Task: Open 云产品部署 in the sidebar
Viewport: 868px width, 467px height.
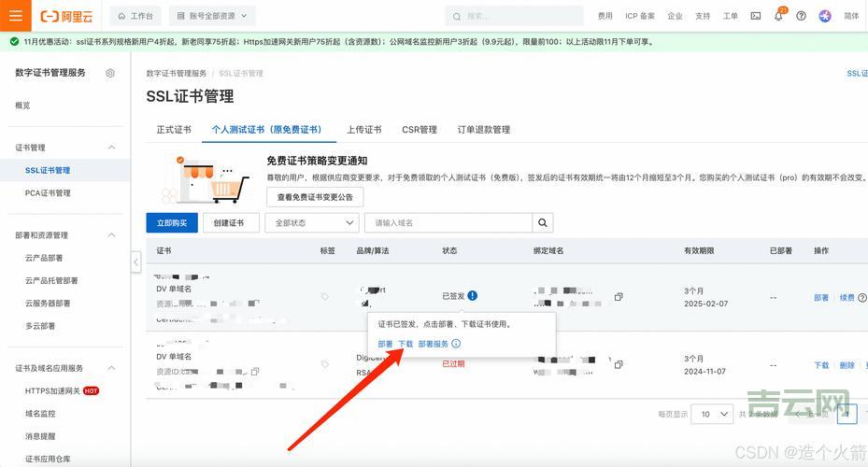Action: tap(44, 258)
